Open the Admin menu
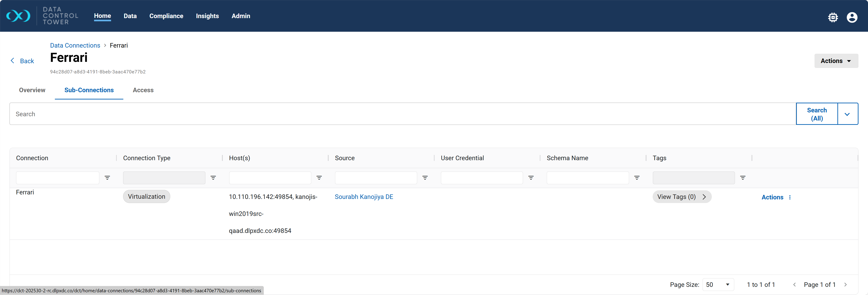The height and width of the screenshot is (295, 868). coord(241,16)
